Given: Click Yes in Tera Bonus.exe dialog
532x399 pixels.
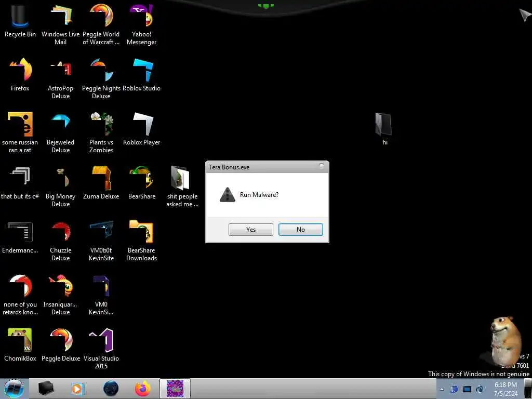Looking at the screenshot, I should [x=251, y=229].
